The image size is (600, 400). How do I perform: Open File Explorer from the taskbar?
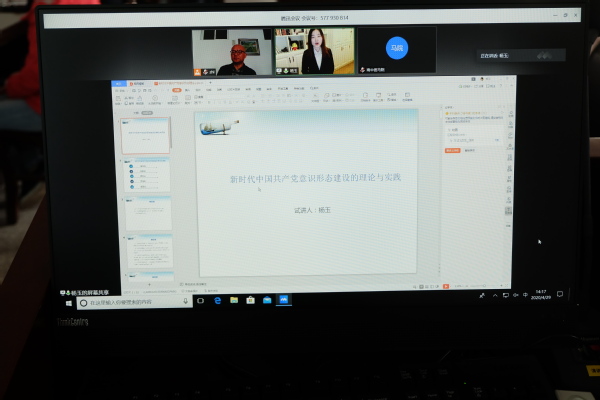coord(233,300)
